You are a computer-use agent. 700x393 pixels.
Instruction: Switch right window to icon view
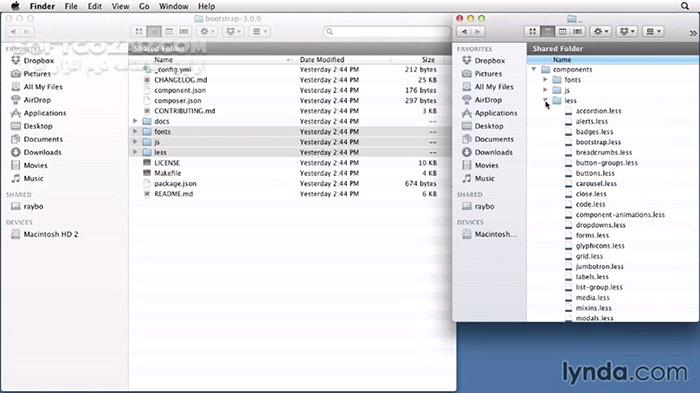pyautogui.click(x=532, y=31)
